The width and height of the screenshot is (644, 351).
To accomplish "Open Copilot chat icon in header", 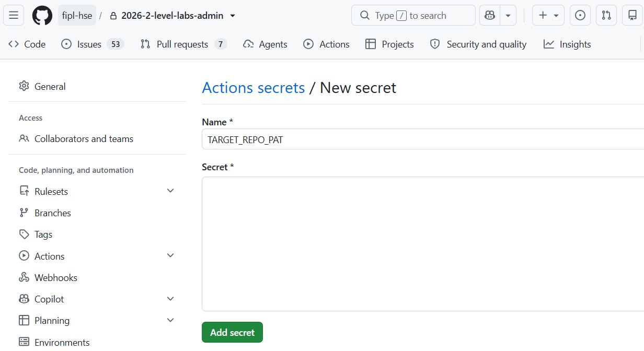I will tap(490, 16).
